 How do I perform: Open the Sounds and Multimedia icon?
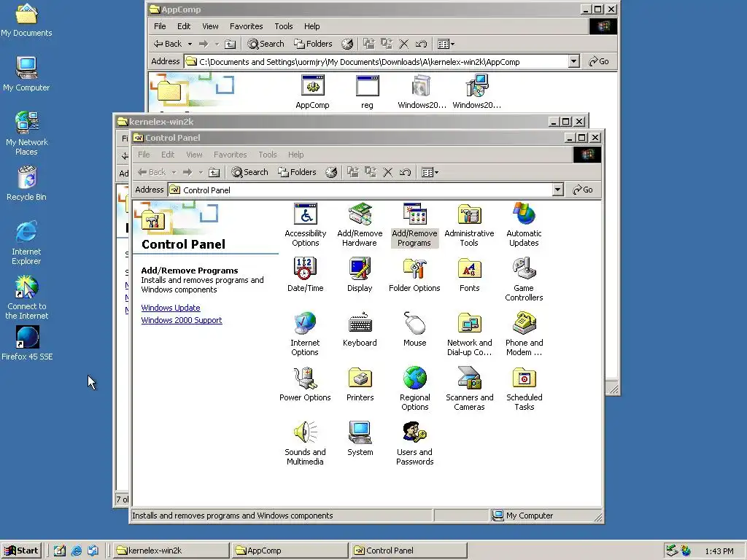click(x=306, y=443)
